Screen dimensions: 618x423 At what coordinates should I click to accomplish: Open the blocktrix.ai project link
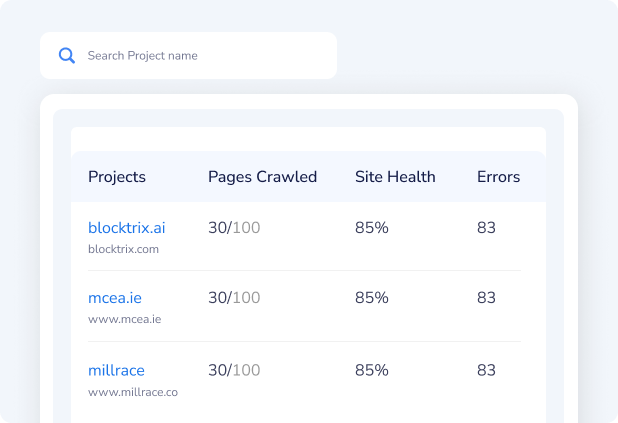(x=126, y=228)
